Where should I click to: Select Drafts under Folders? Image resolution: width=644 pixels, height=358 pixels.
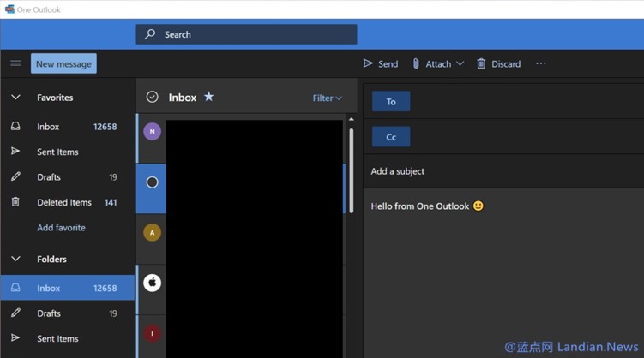tap(49, 313)
